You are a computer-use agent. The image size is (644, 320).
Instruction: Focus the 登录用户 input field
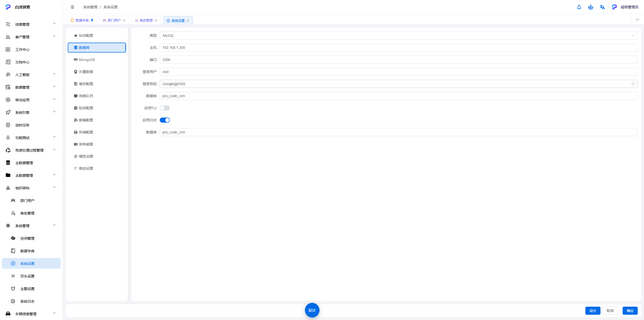click(398, 72)
